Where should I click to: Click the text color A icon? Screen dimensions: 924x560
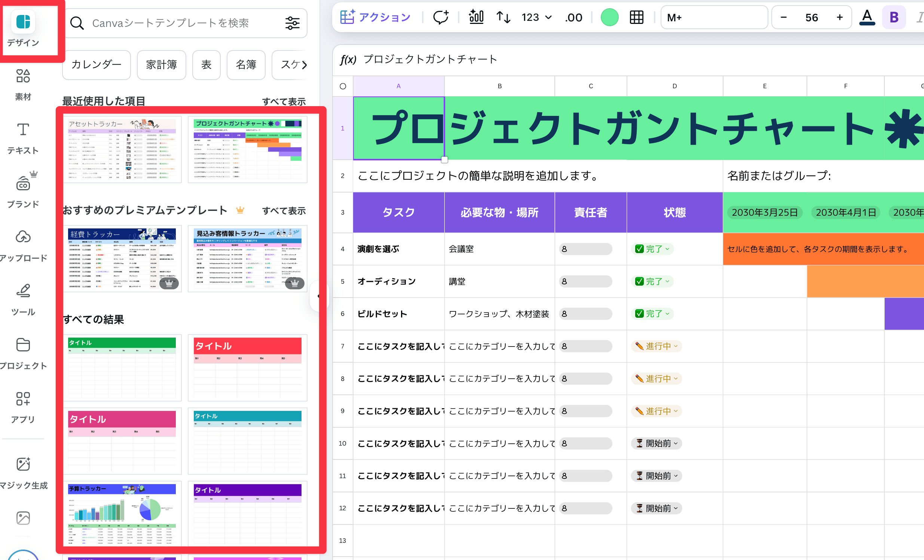pos(867,17)
